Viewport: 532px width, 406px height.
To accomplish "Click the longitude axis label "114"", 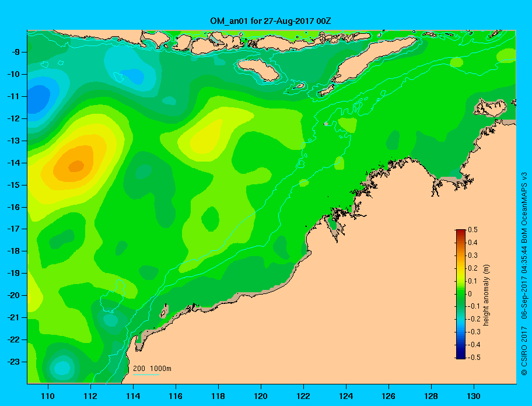I will [133, 396].
